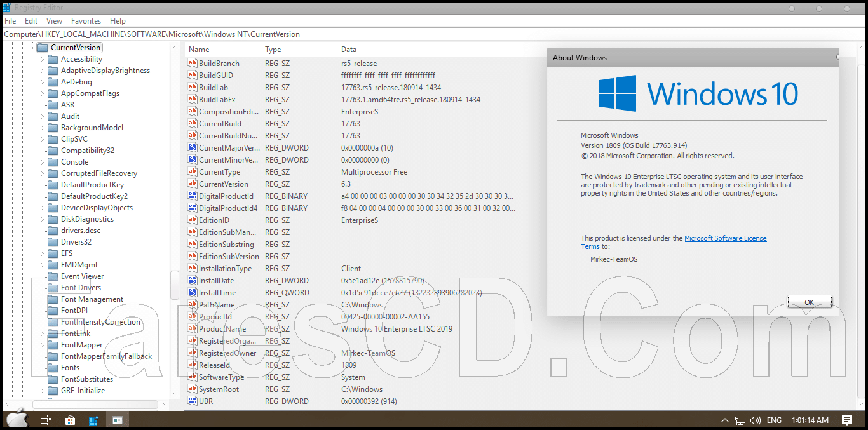
Task: Click the network tray icon
Action: [x=740, y=420]
